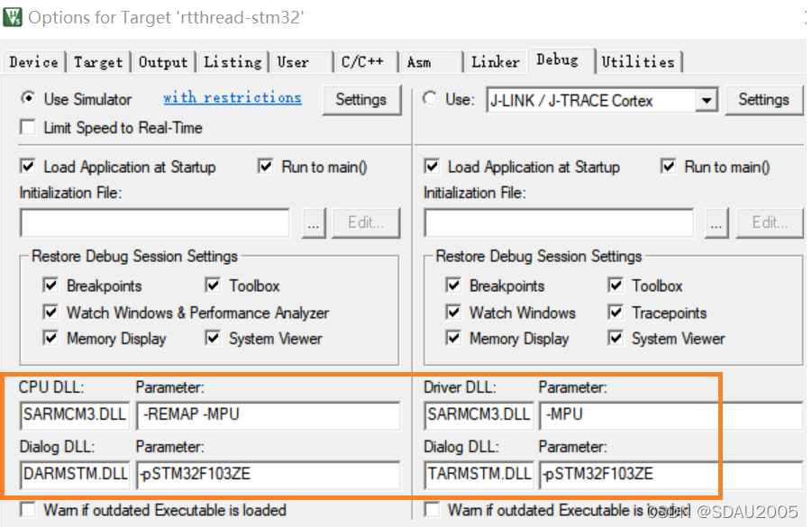Image resolution: width=812 pixels, height=527 pixels.
Task: Click the Edit button on the simulator side
Action: 366,223
